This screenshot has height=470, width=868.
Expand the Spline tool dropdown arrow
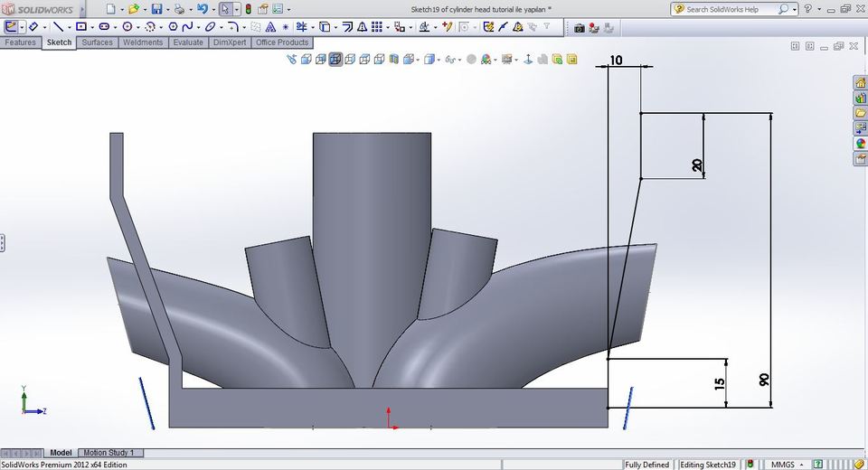point(197,27)
